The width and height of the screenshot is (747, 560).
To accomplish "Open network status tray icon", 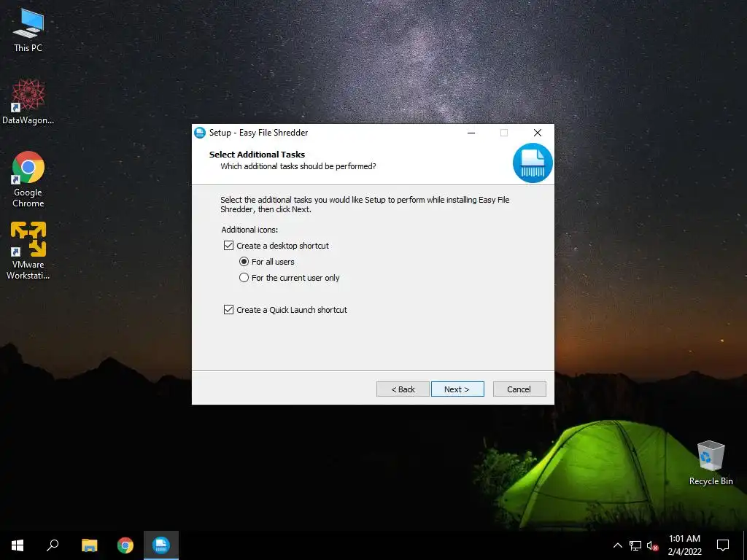I will 635,545.
